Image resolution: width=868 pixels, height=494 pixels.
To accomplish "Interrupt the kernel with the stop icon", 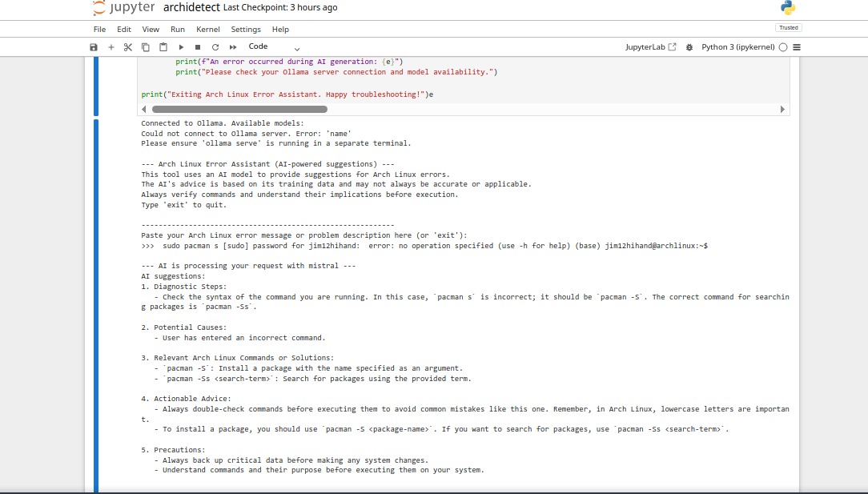I will point(198,47).
